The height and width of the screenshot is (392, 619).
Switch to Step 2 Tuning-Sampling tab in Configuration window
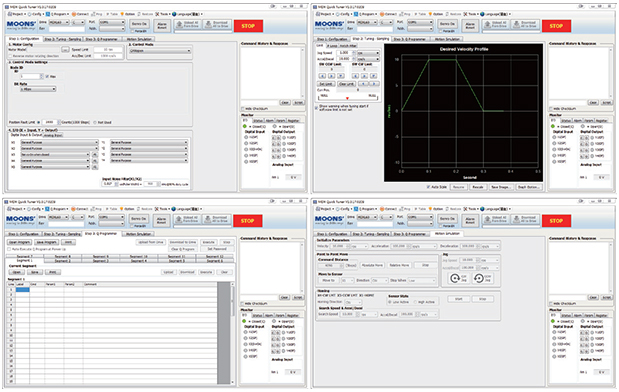coord(63,39)
